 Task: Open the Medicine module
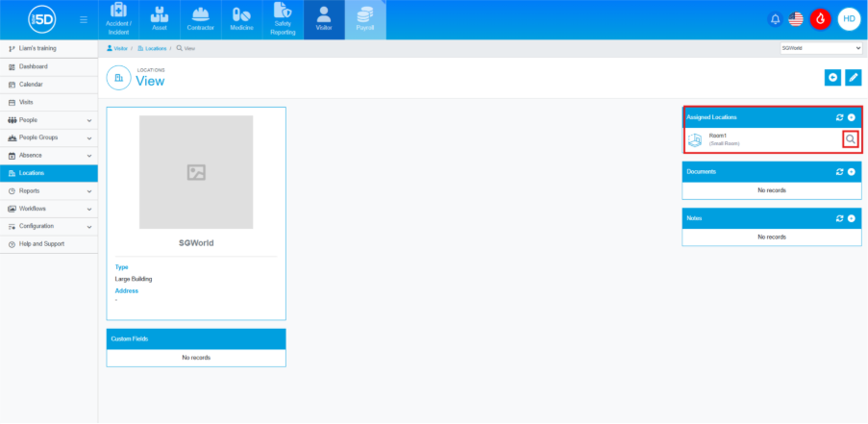coord(241,19)
